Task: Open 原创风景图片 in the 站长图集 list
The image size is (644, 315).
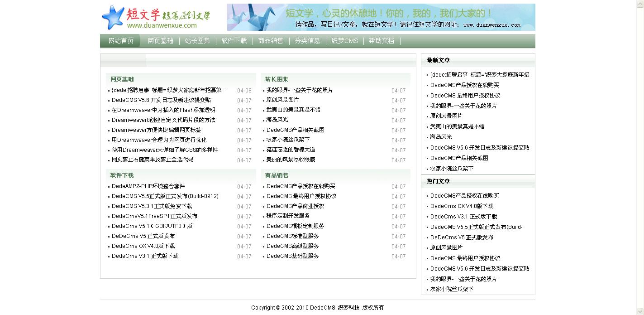Action: click(282, 100)
